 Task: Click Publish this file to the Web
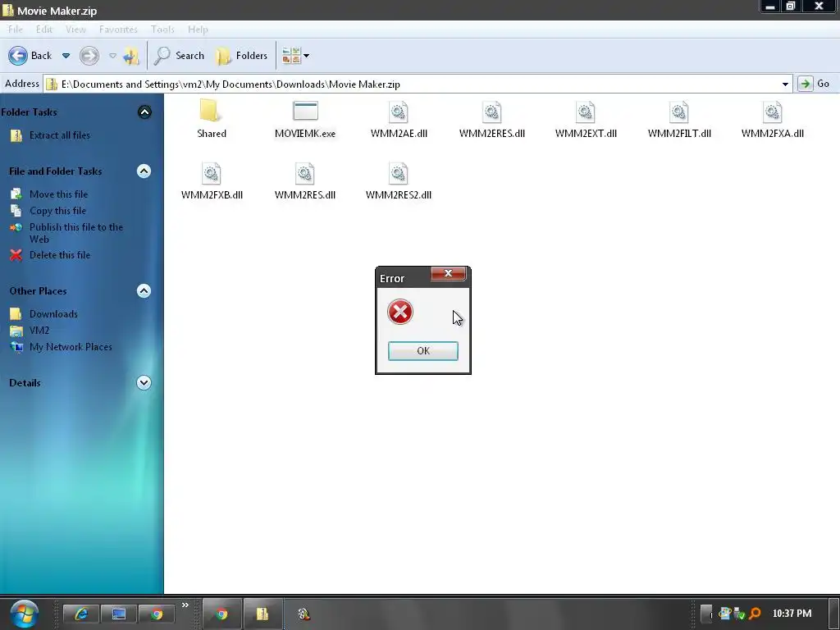76,233
